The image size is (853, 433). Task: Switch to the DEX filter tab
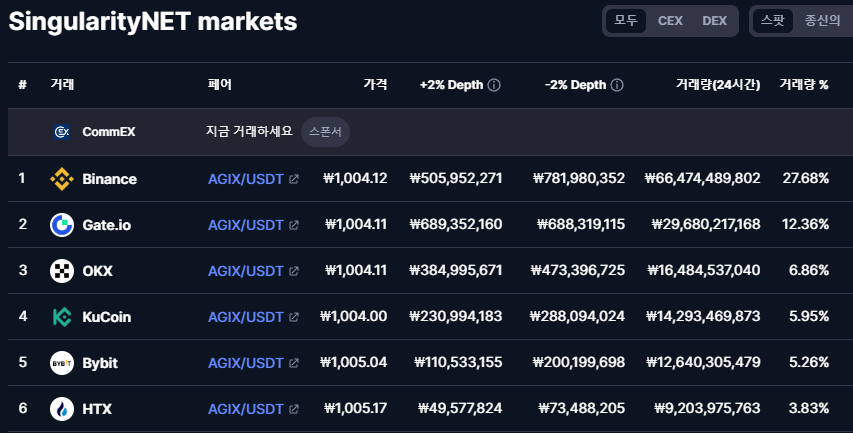coord(714,21)
